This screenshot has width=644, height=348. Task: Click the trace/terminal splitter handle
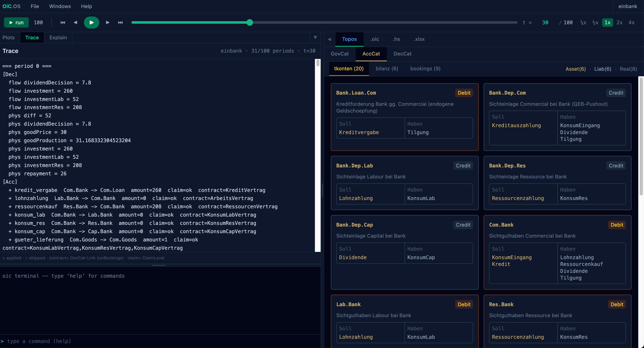[x=159, y=265]
